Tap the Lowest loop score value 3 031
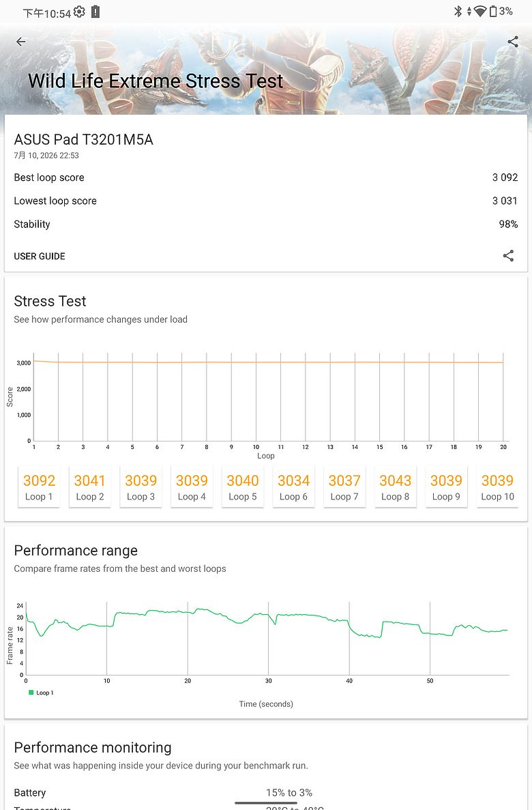The height and width of the screenshot is (810, 532). 505,201
